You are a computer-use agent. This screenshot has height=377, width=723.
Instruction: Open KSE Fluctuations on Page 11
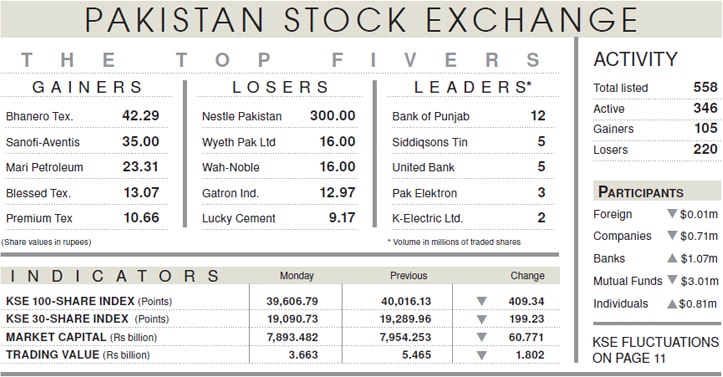[x=655, y=350]
